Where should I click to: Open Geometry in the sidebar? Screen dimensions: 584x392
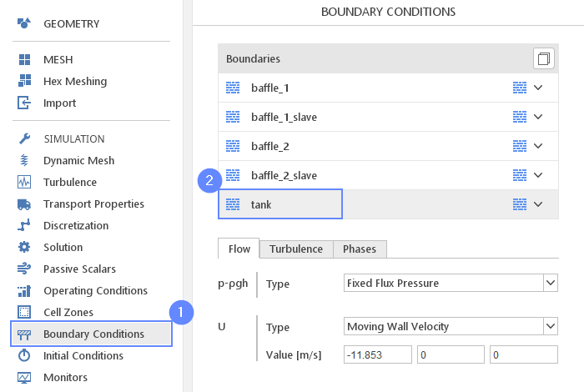pos(72,24)
